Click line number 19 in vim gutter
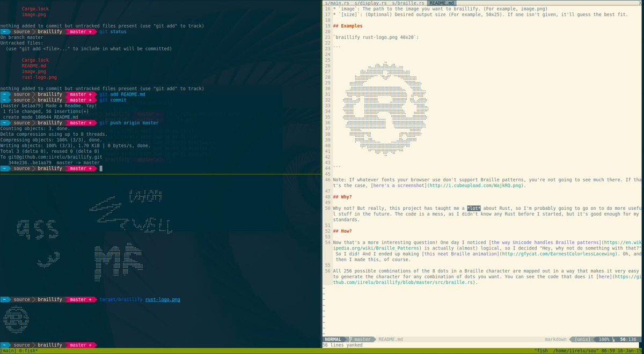Image resolution: width=644 pixels, height=354 pixels. pyautogui.click(x=327, y=26)
